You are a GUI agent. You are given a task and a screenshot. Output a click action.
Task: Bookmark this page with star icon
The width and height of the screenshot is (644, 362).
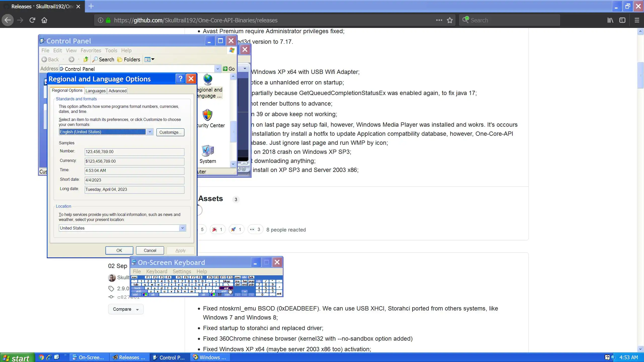point(450,20)
